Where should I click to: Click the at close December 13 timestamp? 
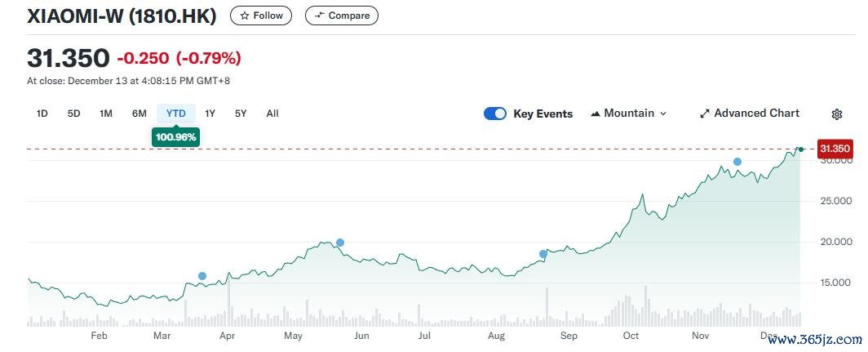tap(128, 81)
